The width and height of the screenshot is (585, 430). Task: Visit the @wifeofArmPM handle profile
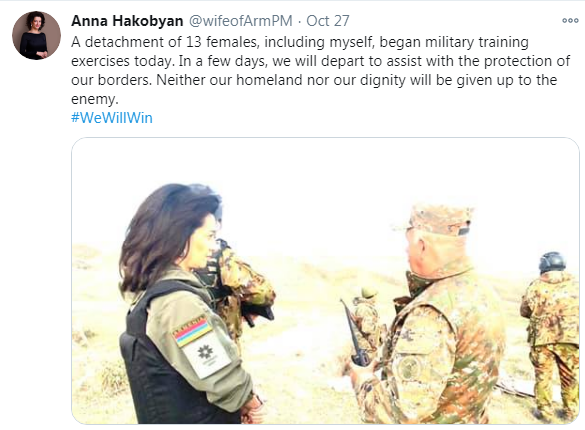tap(241, 21)
